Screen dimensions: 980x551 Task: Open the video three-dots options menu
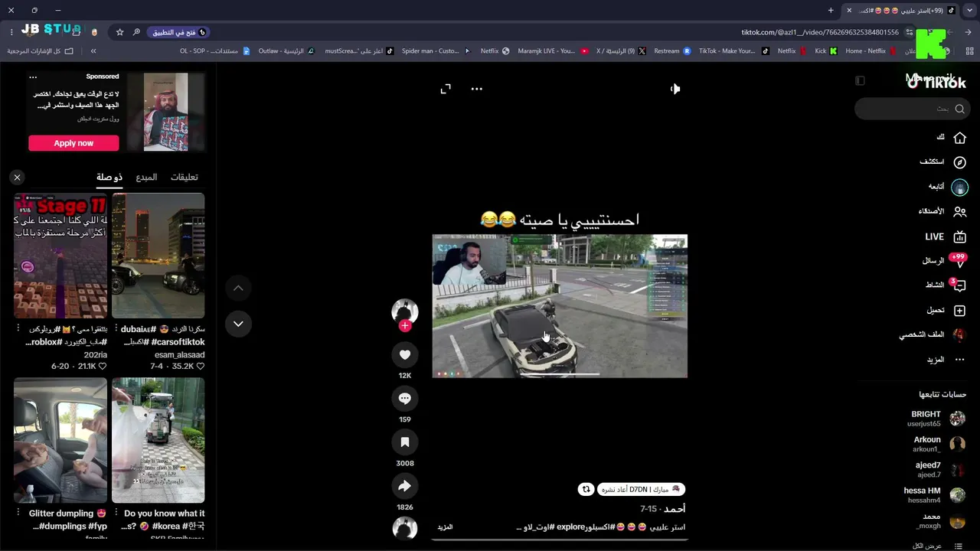tap(477, 89)
